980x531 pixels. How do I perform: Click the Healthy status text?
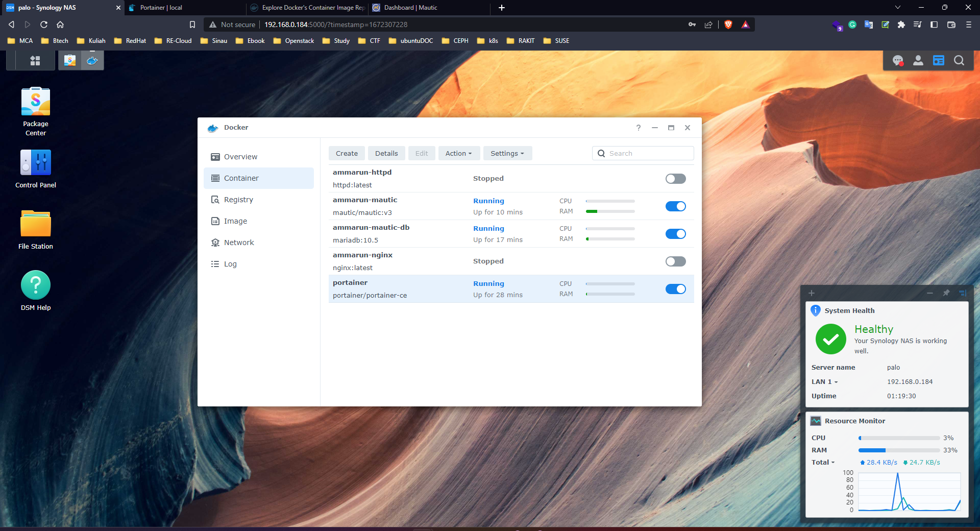click(x=874, y=329)
